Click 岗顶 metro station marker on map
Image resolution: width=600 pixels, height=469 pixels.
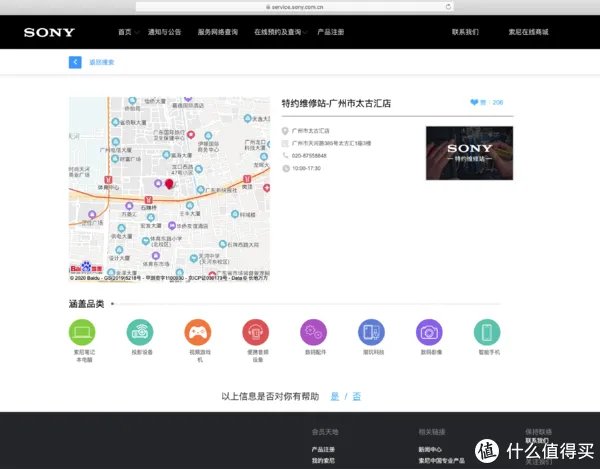[247, 179]
